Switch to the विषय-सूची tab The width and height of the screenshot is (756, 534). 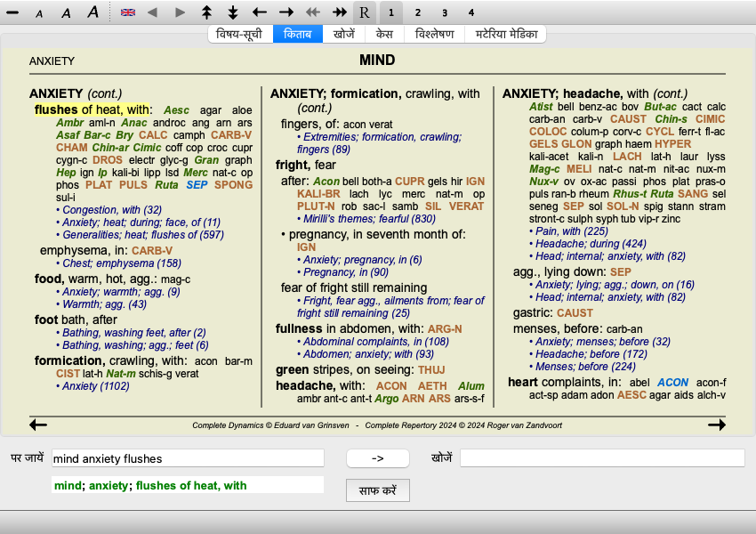click(x=240, y=34)
